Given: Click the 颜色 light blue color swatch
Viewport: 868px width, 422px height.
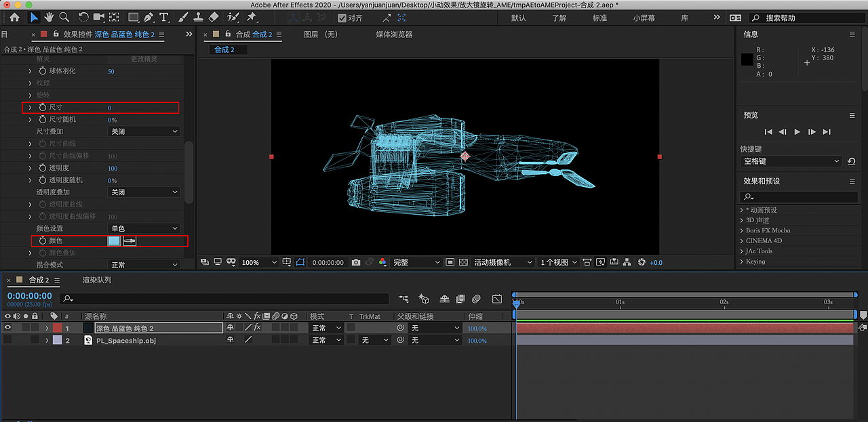Looking at the screenshot, I should [x=114, y=240].
